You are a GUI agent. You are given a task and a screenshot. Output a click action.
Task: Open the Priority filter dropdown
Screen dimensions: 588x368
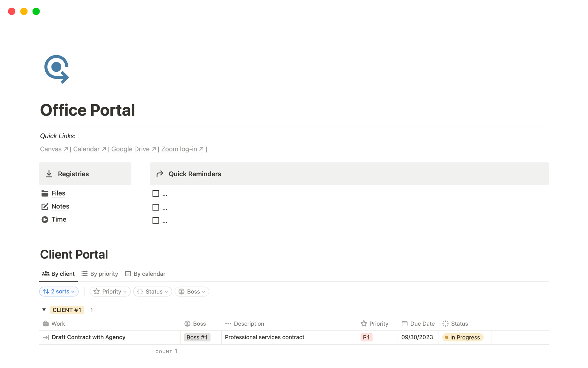tap(110, 292)
